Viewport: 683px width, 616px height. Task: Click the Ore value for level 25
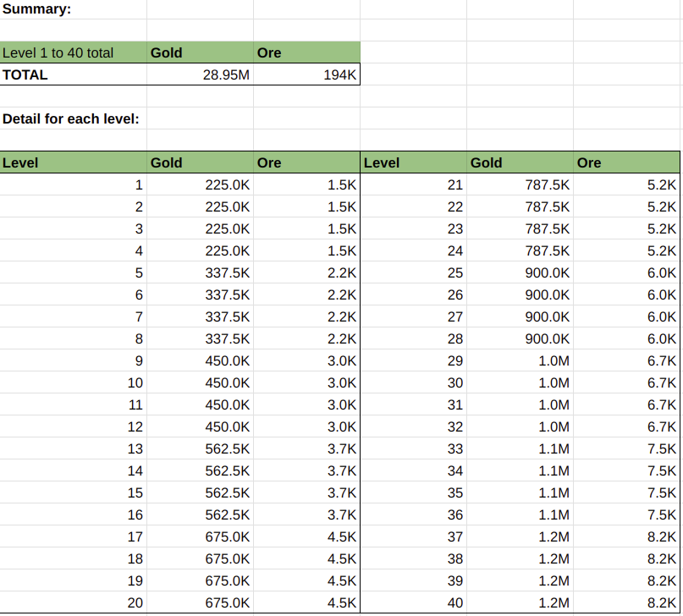pos(626,272)
